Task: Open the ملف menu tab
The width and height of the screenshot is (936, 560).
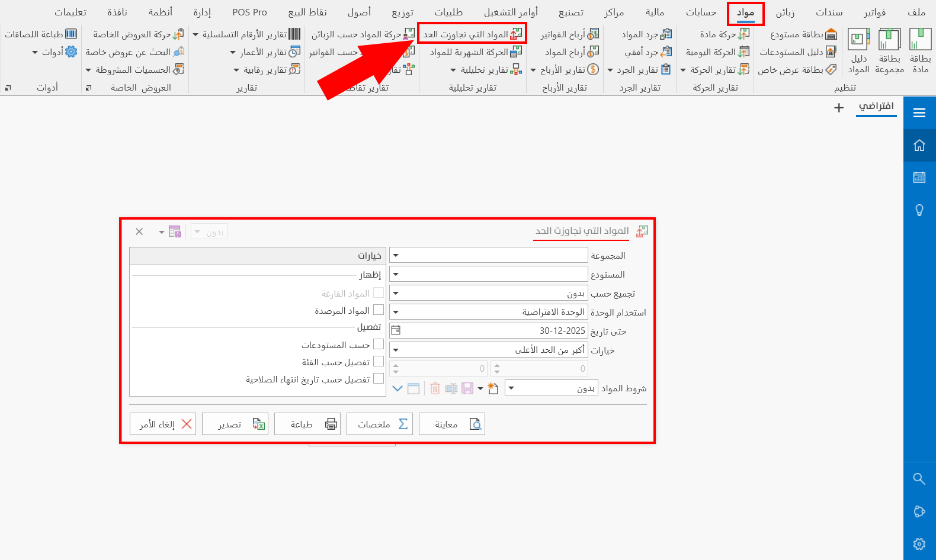Action: pyautogui.click(x=916, y=12)
